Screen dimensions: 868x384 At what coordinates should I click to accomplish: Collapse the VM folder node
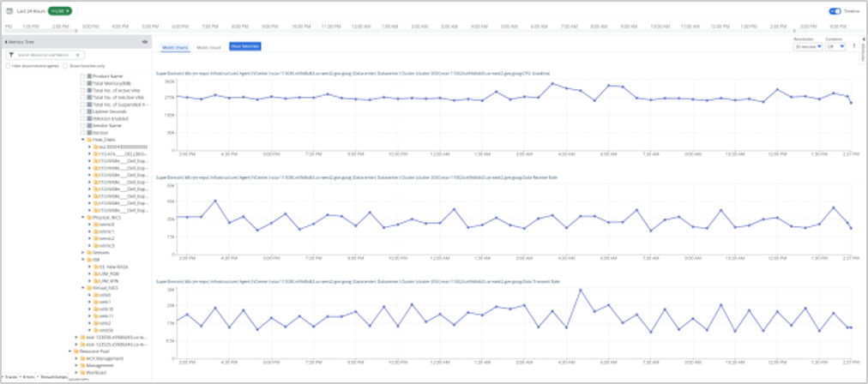(82, 259)
